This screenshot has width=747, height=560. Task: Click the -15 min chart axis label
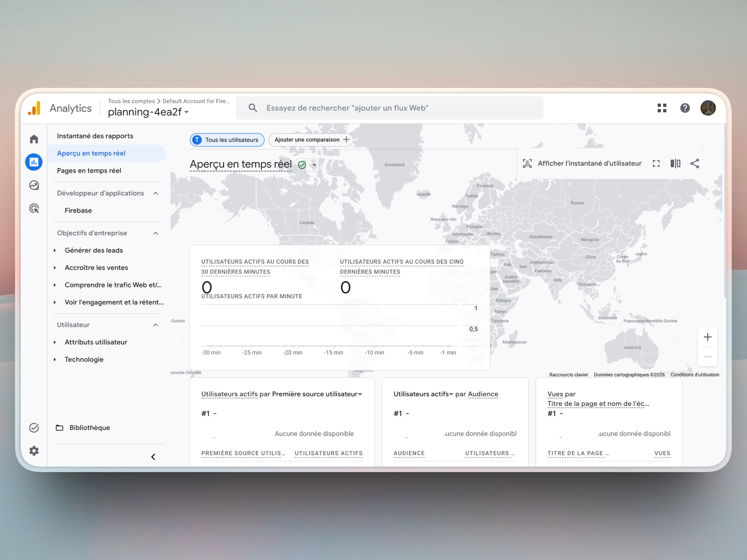tap(333, 353)
